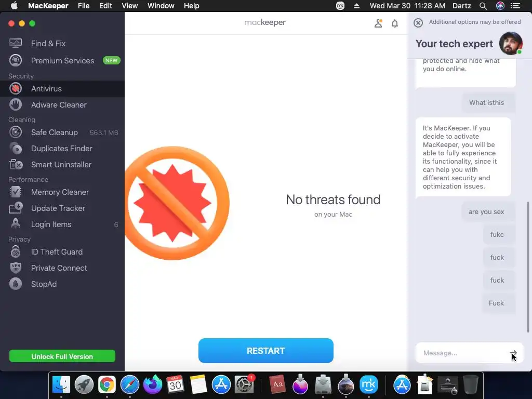Open the MacKeeper application menu

pos(48,6)
